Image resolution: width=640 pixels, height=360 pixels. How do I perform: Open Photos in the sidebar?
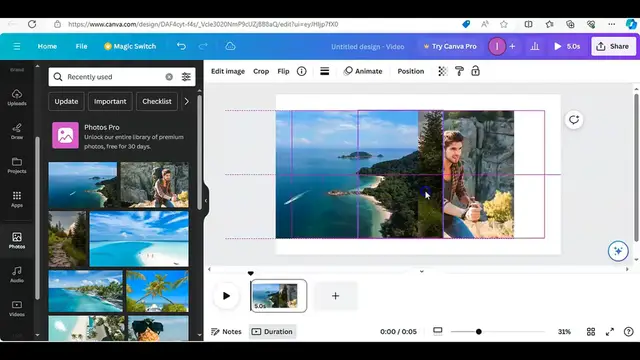pyautogui.click(x=17, y=240)
